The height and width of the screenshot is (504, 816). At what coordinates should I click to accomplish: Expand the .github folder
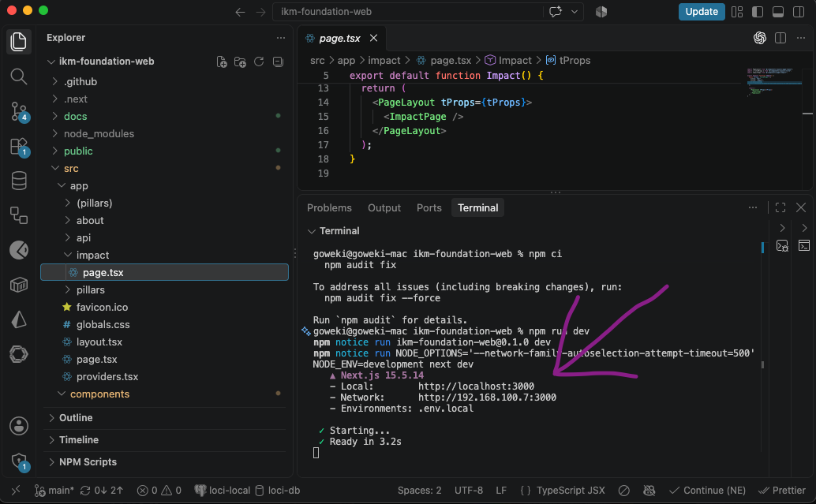tap(80, 82)
